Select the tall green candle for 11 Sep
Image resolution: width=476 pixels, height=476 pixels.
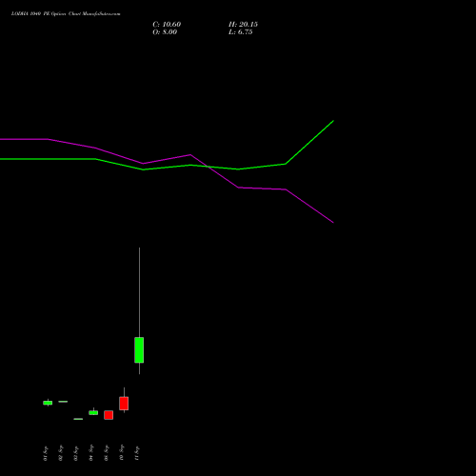tap(139, 349)
